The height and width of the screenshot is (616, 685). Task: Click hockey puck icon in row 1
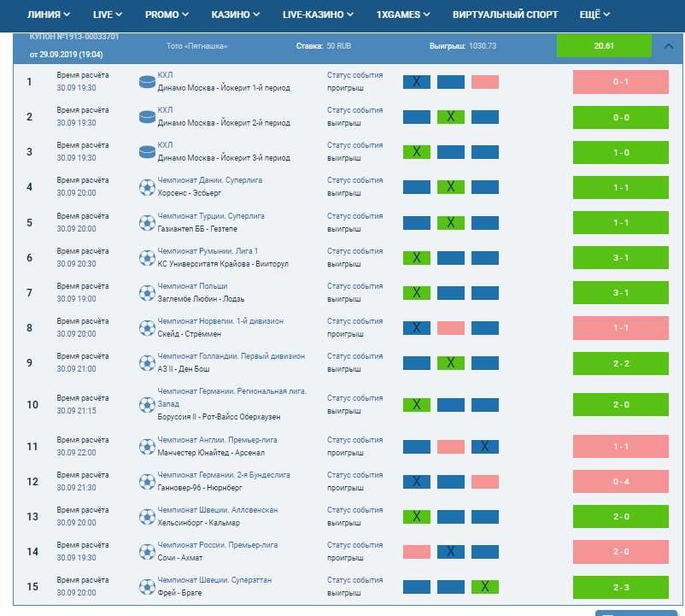145,81
